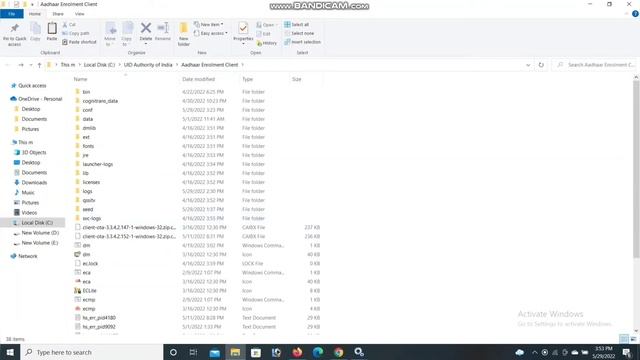Click the Properties checkmark icon
640x360 pixels.
243,28
